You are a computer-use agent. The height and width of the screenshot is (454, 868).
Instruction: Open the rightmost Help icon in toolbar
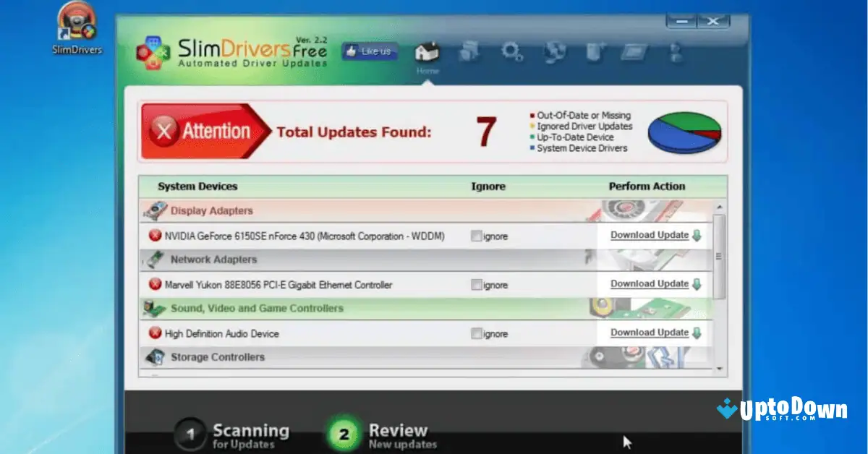tap(674, 51)
